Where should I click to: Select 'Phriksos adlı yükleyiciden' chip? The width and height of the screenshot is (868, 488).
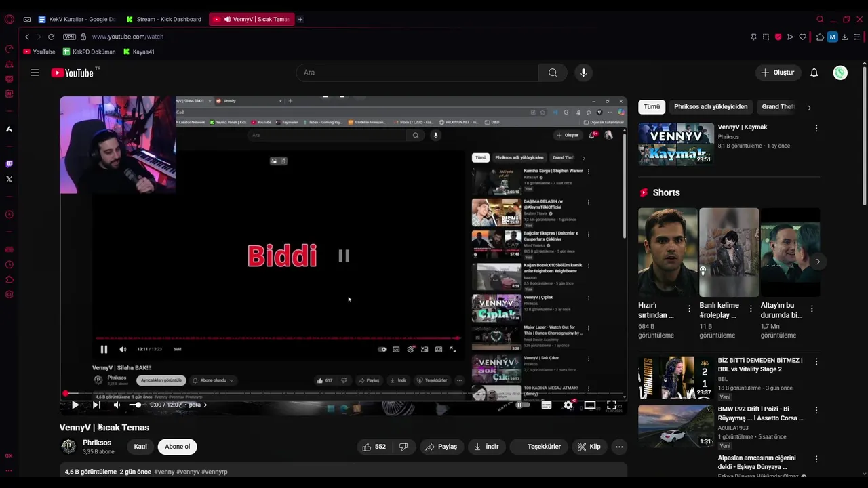(x=711, y=107)
